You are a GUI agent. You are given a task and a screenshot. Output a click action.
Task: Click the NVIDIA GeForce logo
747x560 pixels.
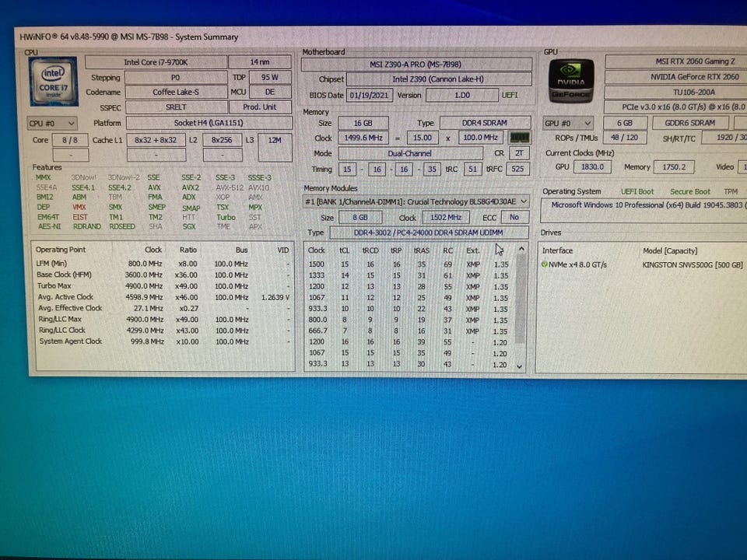click(571, 81)
